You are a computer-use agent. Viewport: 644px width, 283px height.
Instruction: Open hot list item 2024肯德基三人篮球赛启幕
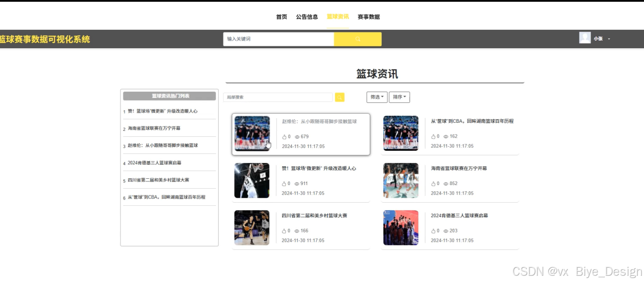[x=154, y=163]
